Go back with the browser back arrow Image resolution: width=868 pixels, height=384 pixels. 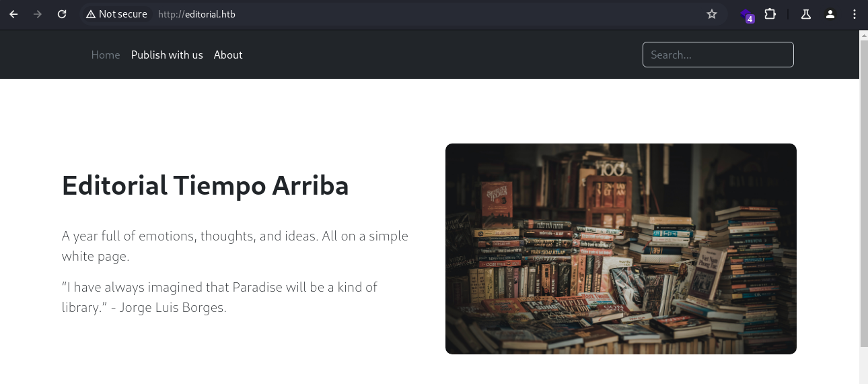[13, 14]
